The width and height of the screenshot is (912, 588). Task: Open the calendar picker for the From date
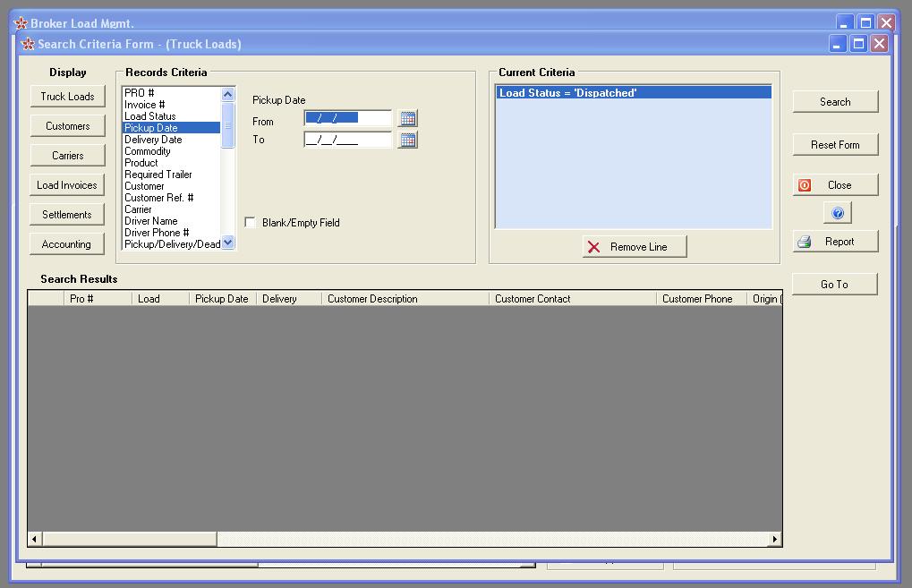(x=408, y=117)
